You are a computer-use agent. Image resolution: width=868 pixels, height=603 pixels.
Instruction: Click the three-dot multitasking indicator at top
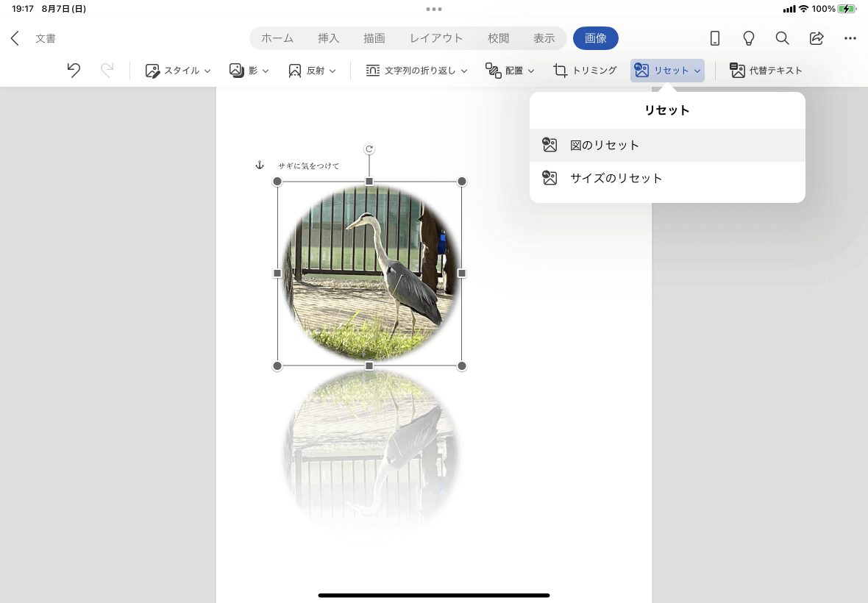click(434, 9)
